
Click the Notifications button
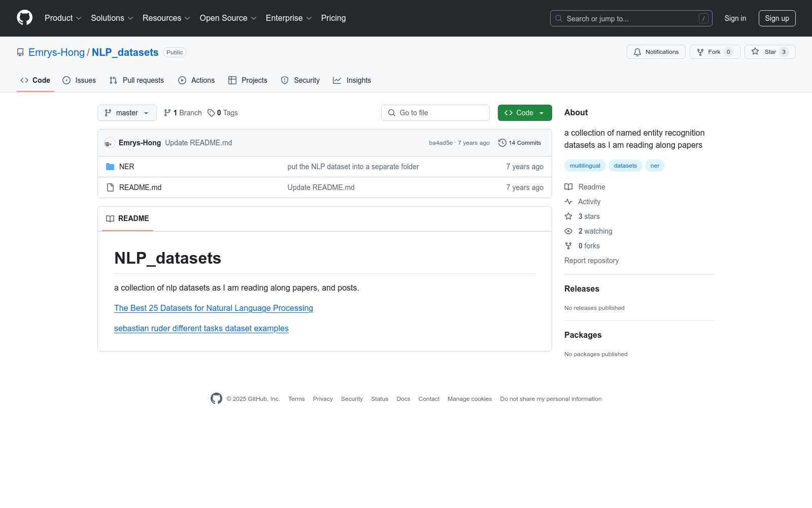point(656,52)
